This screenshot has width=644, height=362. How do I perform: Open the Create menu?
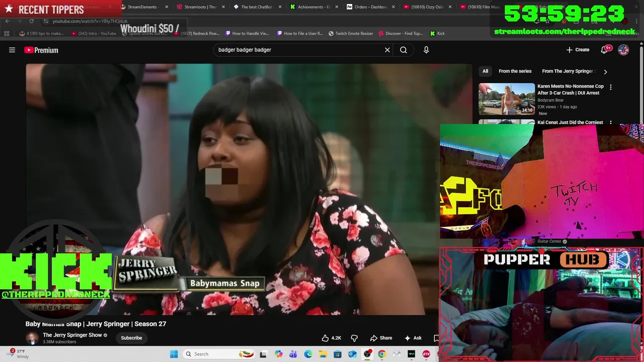[x=578, y=50]
